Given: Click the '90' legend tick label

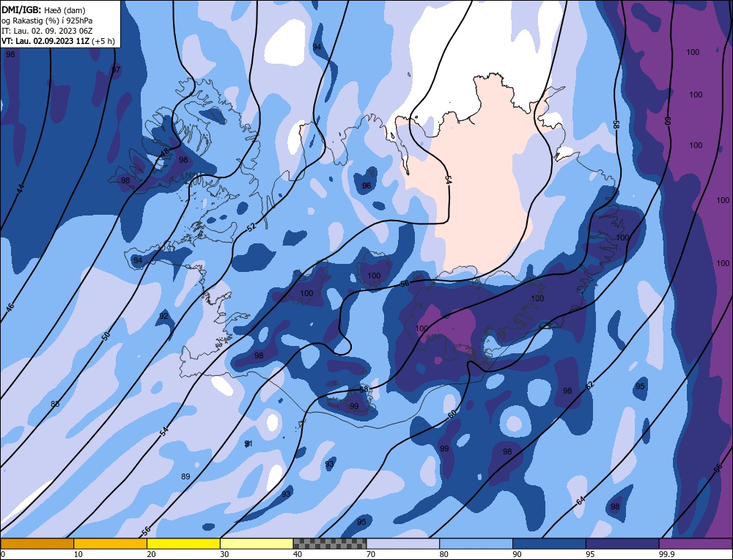Looking at the screenshot, I should [517, 554].
